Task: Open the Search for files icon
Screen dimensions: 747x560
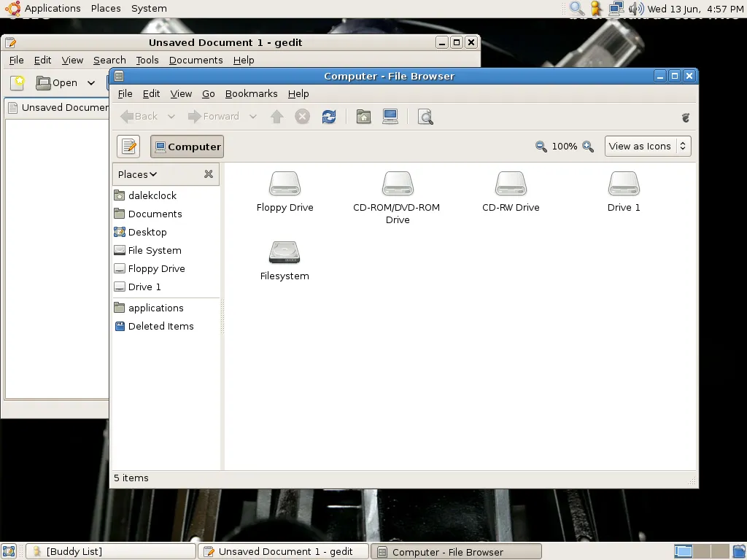Action: pyautogui.click(x=425, y=117)
